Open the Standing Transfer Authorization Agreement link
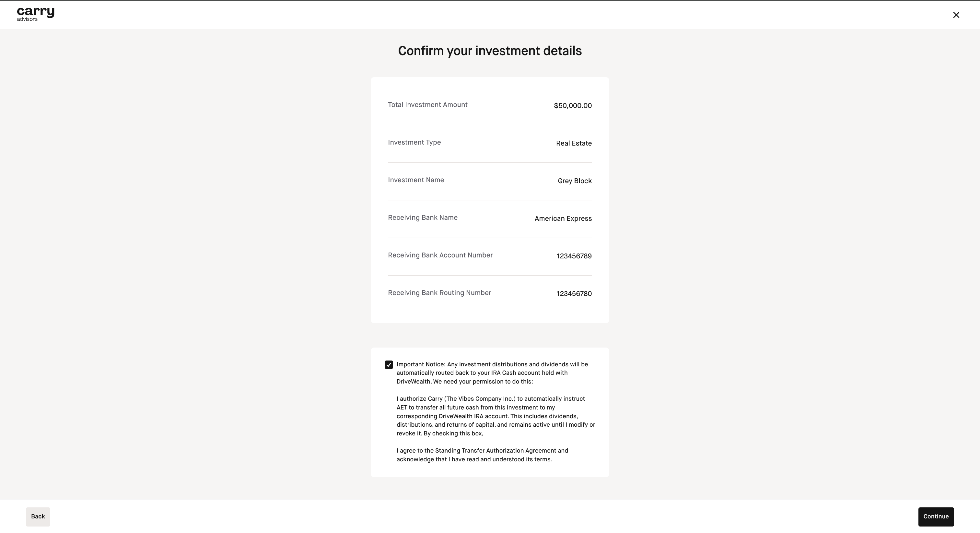Image resolution: width=980 pixels, height=533 pixels. [495, 450]
